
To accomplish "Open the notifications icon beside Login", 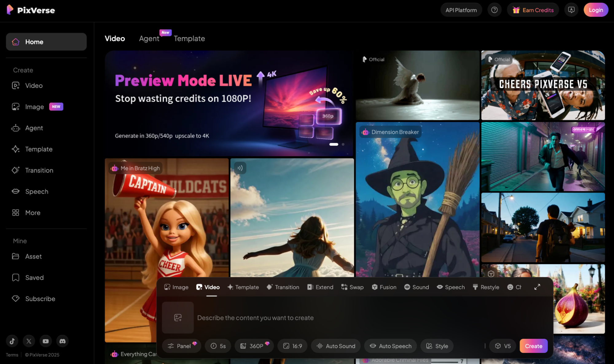I will (x=571, y=10).
